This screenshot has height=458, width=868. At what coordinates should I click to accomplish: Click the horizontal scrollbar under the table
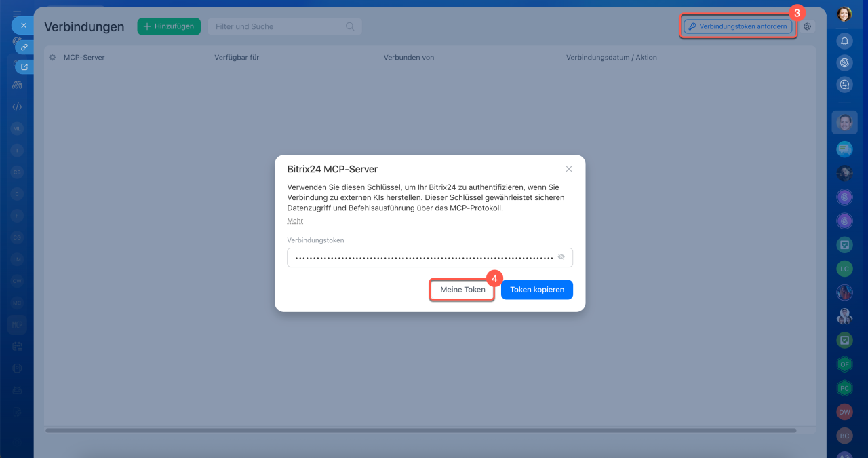420,430
